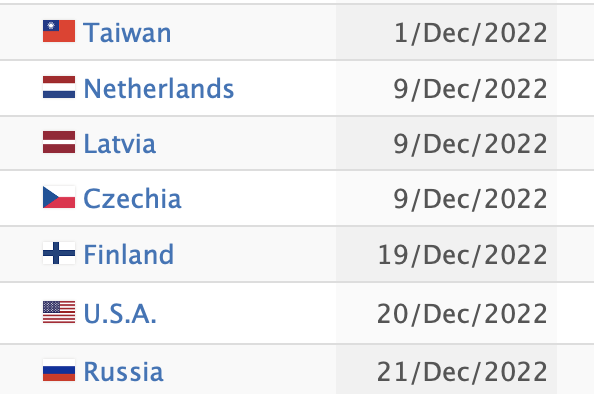Open the U.S.A. country link
The height and width of the screenshot is (394, 594).
pyautogui.click(x=120, y=314)
